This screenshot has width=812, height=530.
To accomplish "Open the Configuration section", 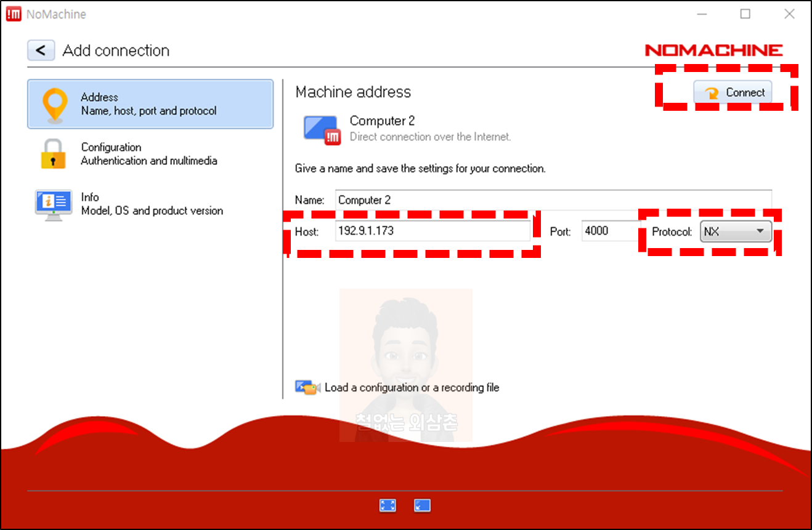I will 150,154.
